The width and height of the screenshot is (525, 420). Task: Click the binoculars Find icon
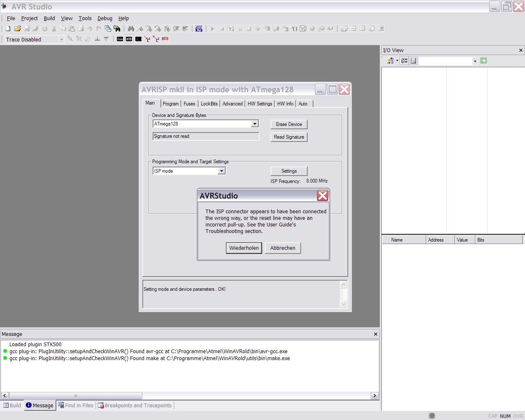[131, 28]
